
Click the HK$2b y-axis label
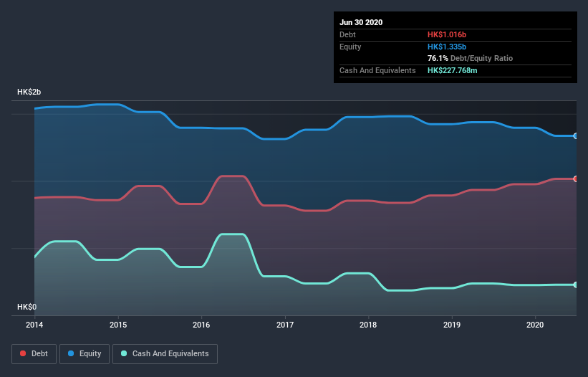[29, 92]
